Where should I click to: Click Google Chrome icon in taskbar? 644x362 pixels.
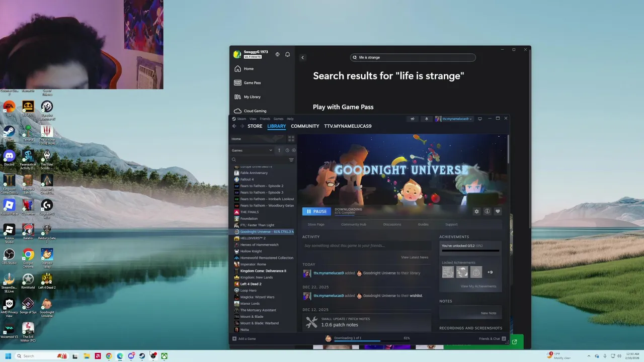point(109,356)
